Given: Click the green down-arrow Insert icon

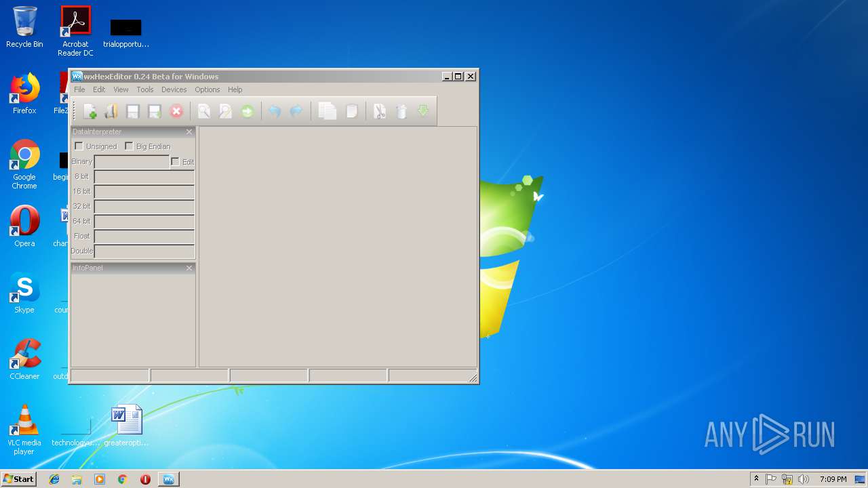Looking at the screenshot, I should [x=423, y=111].
